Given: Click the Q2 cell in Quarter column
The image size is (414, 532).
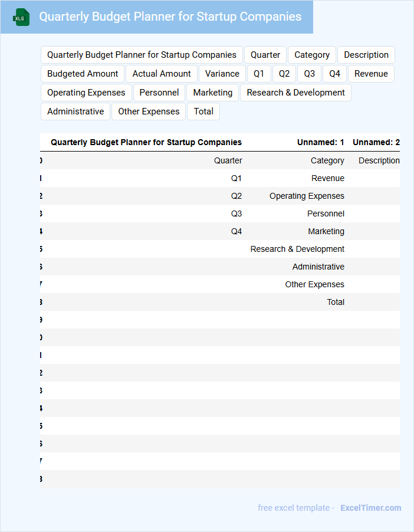Looking at the screenshot, I should click(236, 196).
